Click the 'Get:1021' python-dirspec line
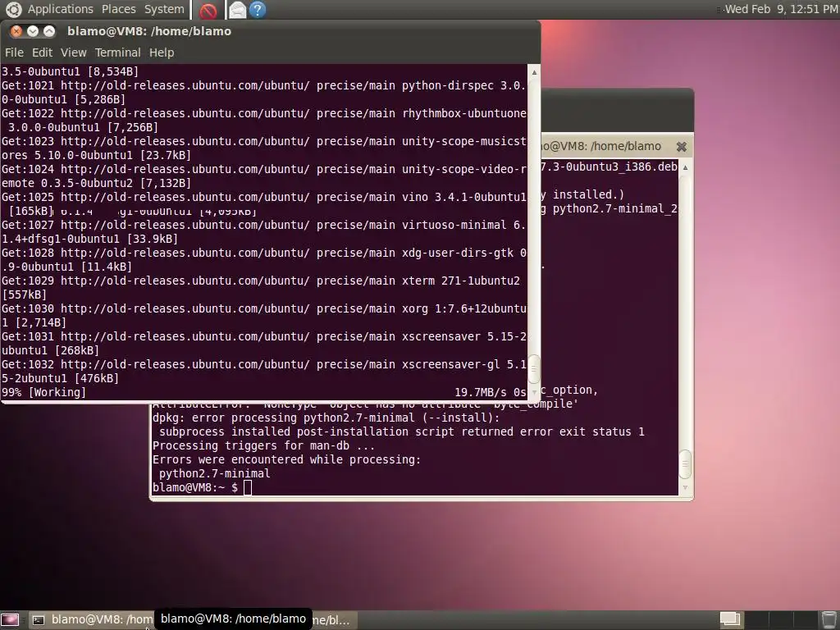840x630 pixels. [x=263, y=85]
